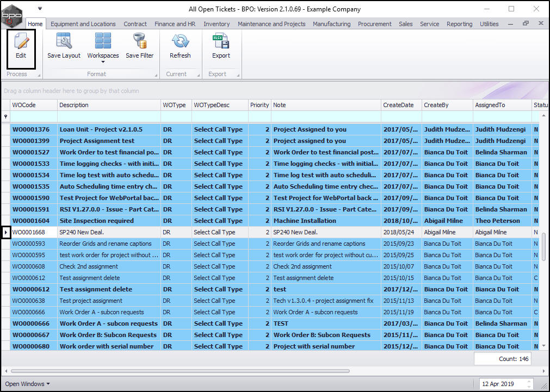The height and width of the screenshot is (392, 550).
Task: Click the Description filter row cell
Action: (109, 116)
